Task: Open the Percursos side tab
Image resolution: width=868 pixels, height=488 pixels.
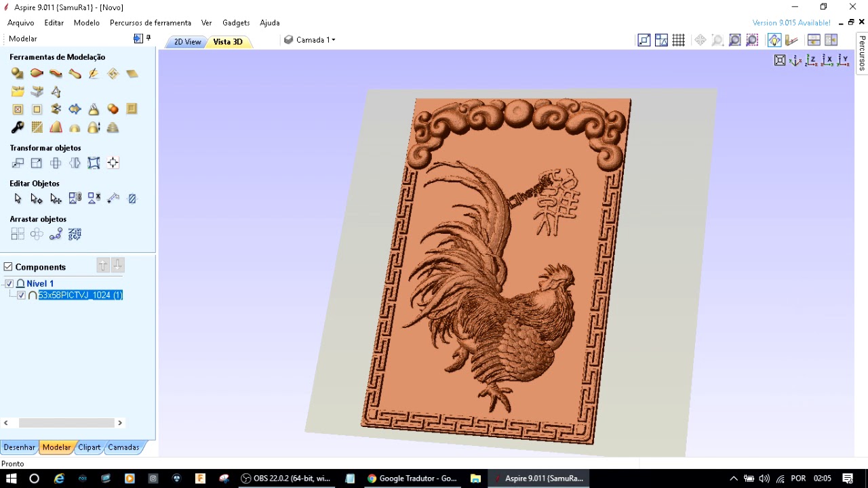Action: click(x=862, y=52)
